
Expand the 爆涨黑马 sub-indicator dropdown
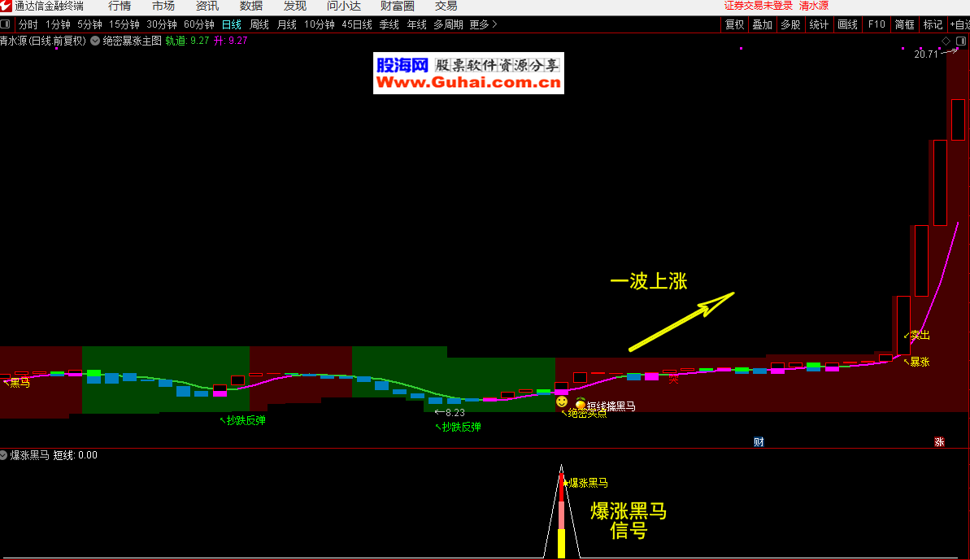click(x=4, y=455)
